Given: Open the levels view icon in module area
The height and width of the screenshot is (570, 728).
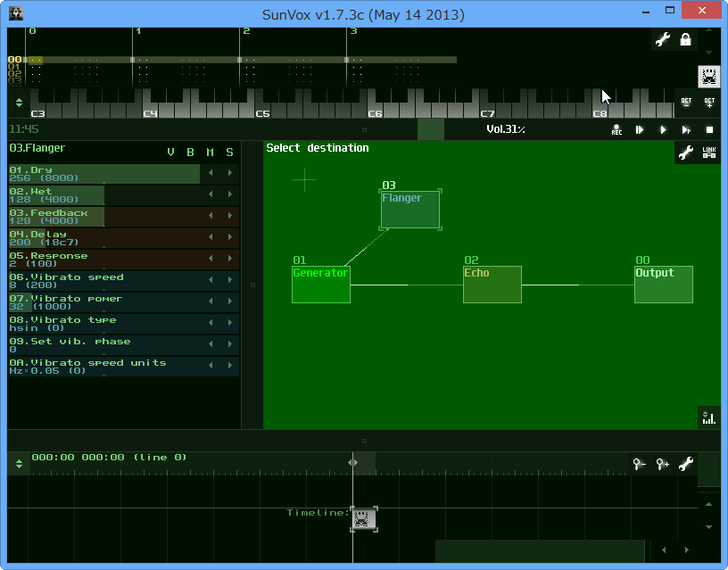Looking at the screenshot, I should (709, 417).
